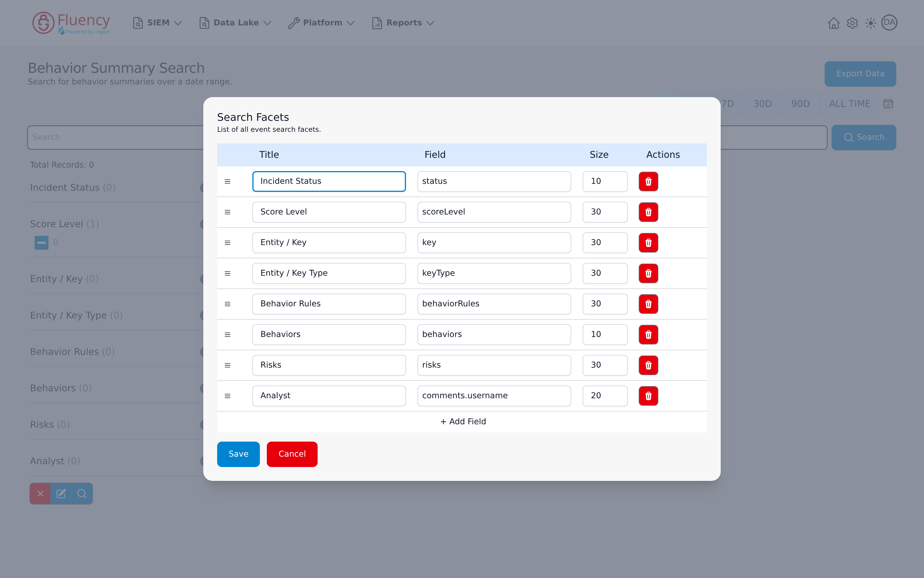Open the Reports dropdown

click(x=403, y=23)
